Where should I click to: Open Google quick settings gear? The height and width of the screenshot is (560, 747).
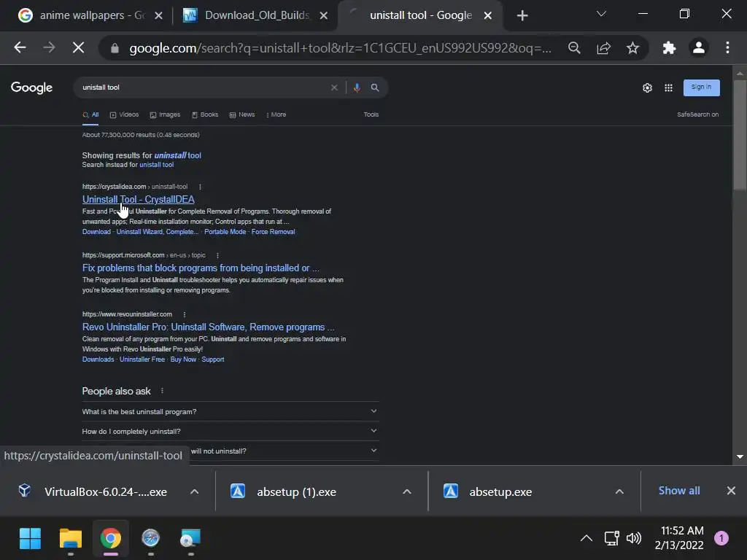coord(647,87)
